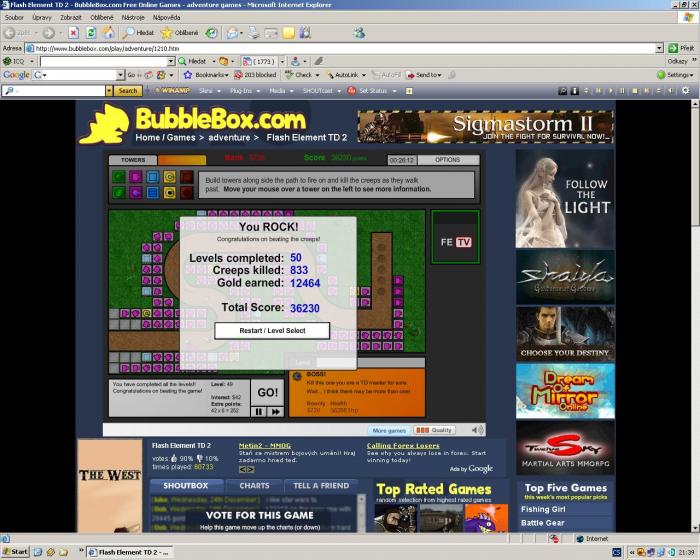Open the Fishing Girl link
This screenshot has width=700, height=560.
point(543,509)
